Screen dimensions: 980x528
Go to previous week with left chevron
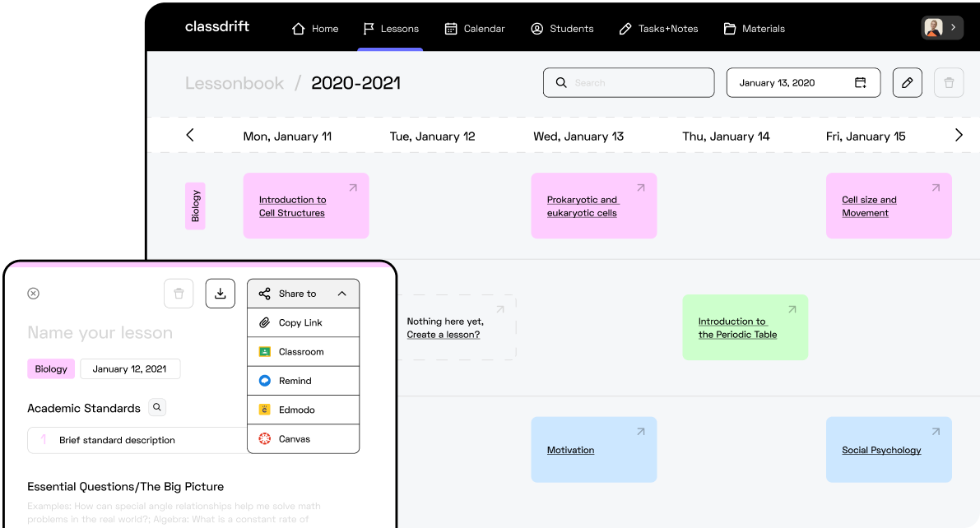tap(190, 136)
